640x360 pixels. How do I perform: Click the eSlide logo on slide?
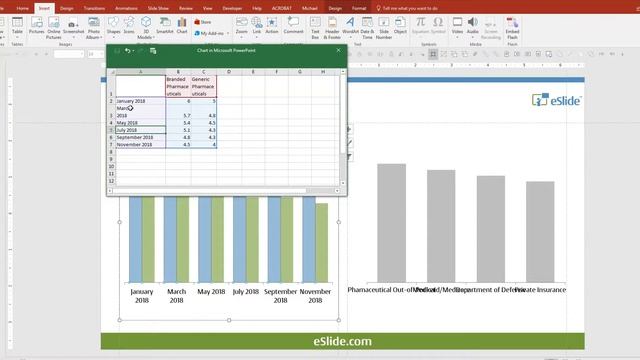click(557, 100)
